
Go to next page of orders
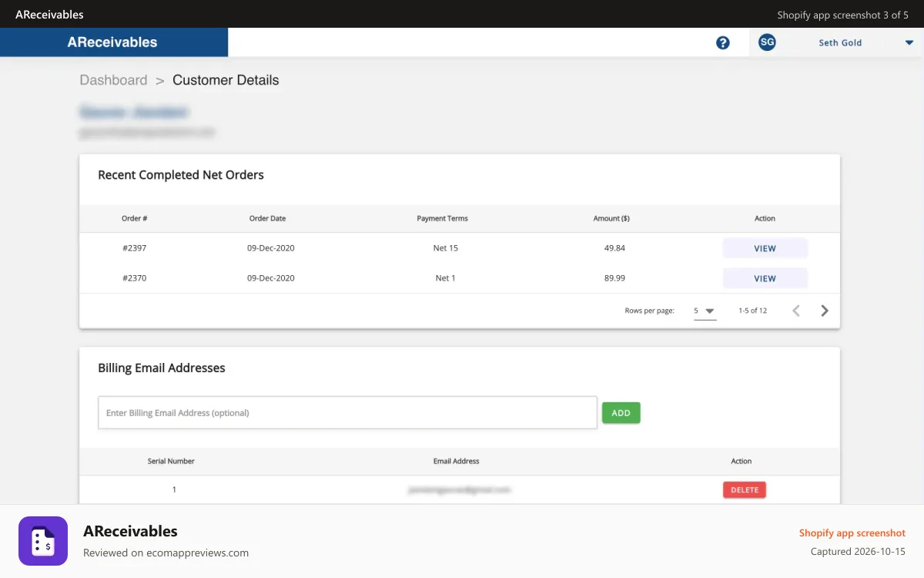click(825, 311)
